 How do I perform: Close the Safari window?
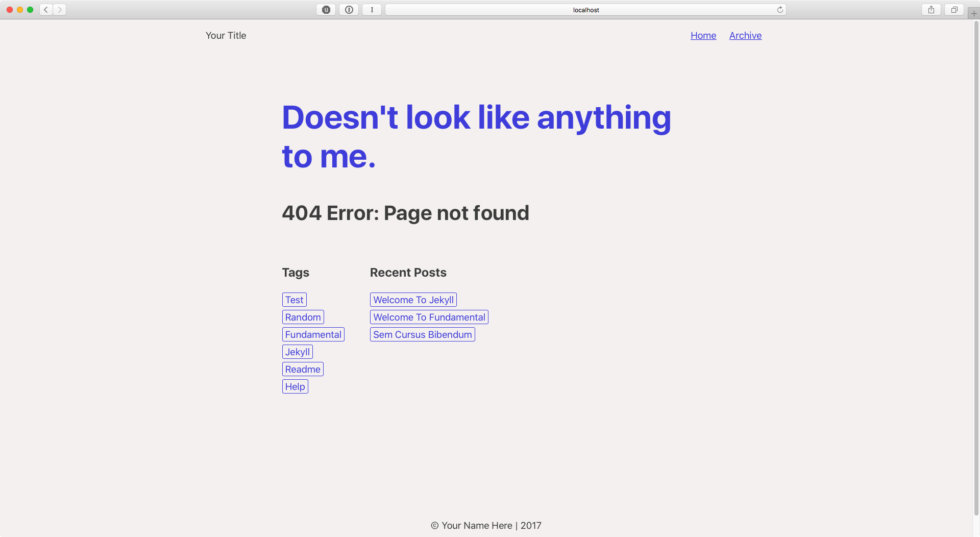point(10,10)
